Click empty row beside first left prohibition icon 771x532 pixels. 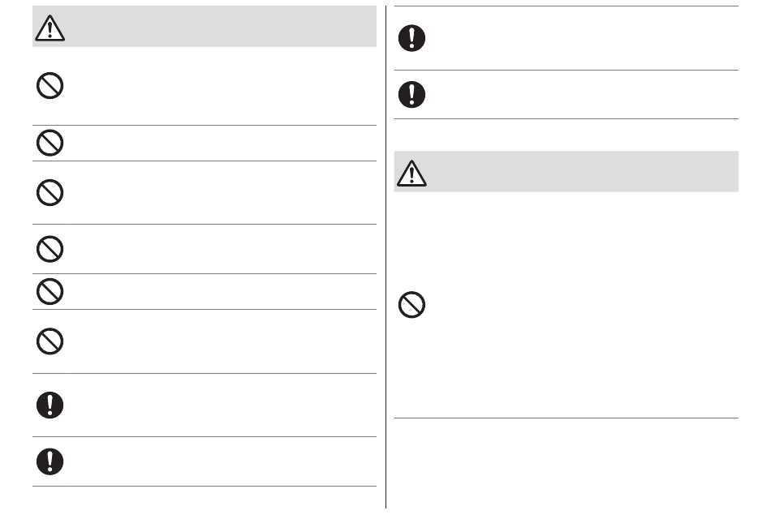pos(222,86)
